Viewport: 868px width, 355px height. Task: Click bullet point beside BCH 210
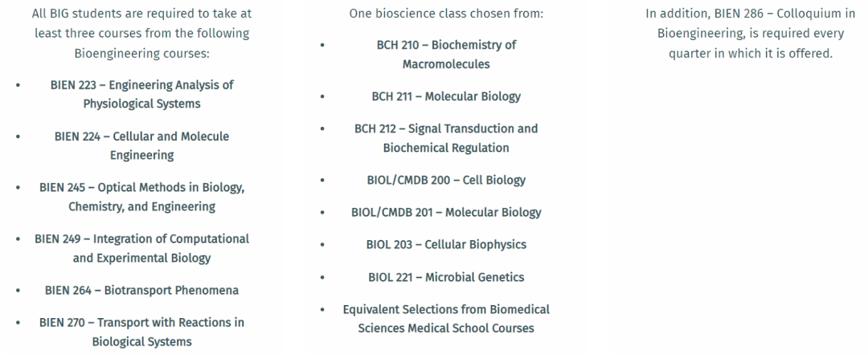coord(323,45)
